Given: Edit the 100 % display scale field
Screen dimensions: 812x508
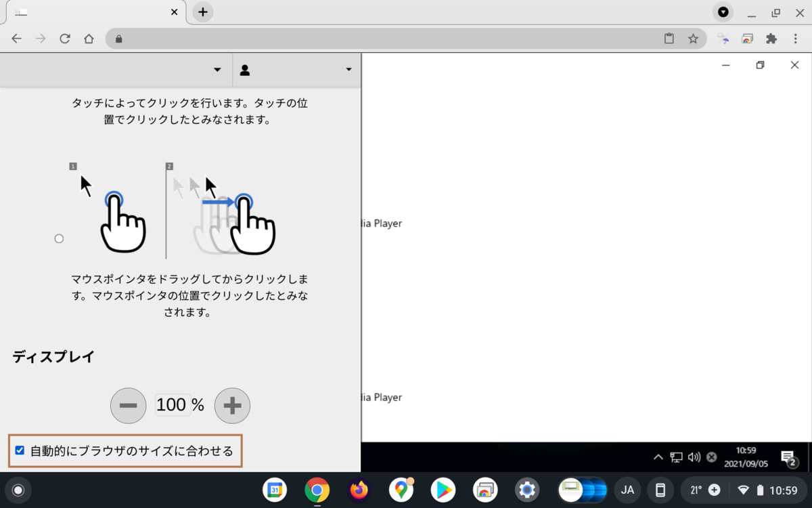Looking at the screenshot, I should (x=173, y=405).
